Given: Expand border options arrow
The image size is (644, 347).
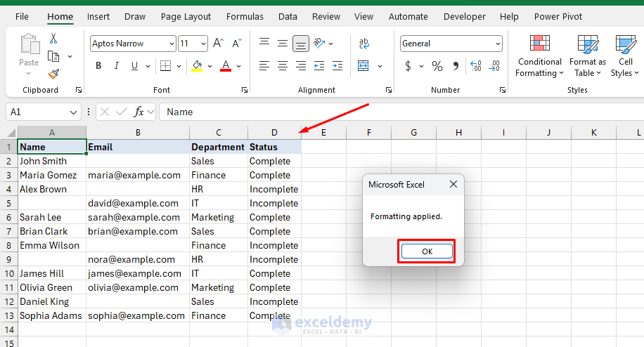Looking at the screenshot, I should [179, 66].
